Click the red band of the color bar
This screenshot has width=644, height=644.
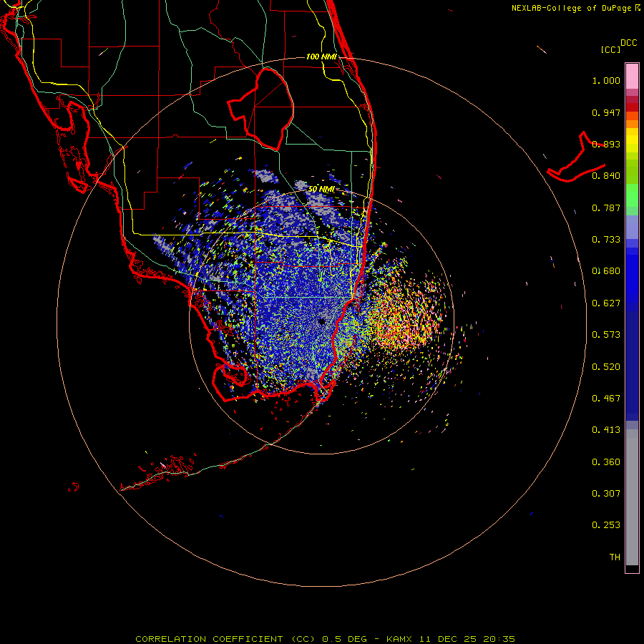click(632, 107)
